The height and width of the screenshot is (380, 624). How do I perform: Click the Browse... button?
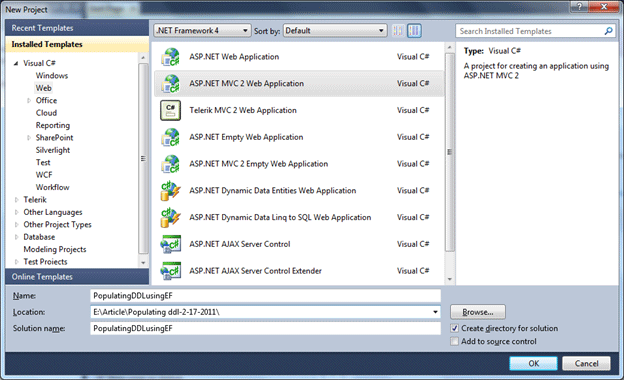pyautogui.click(x=478, y=312)
